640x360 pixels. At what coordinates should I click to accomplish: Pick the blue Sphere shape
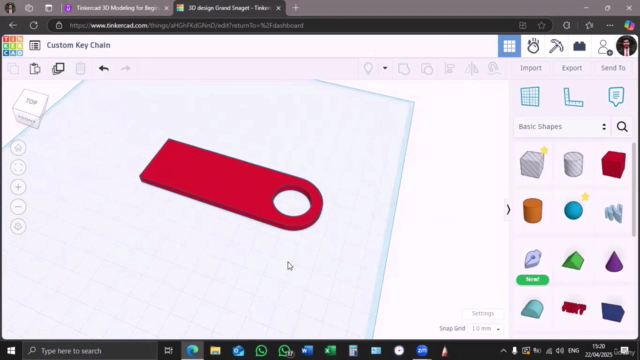pos(573,211)
